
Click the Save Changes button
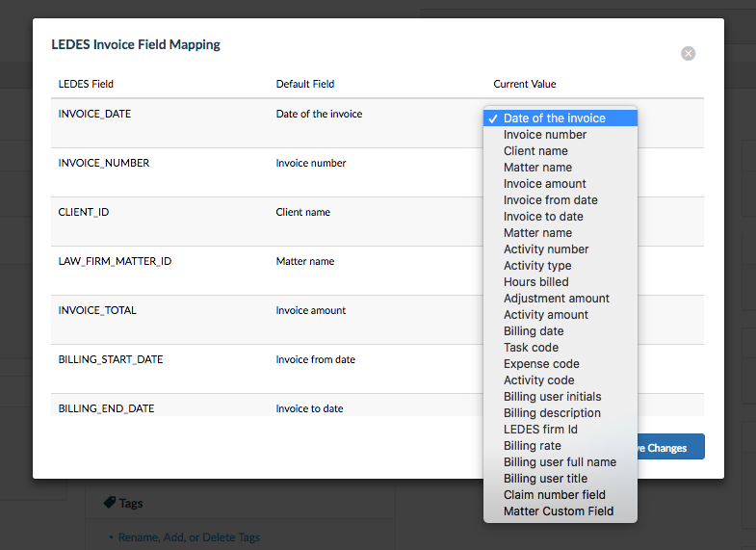[x=670, y=447]
